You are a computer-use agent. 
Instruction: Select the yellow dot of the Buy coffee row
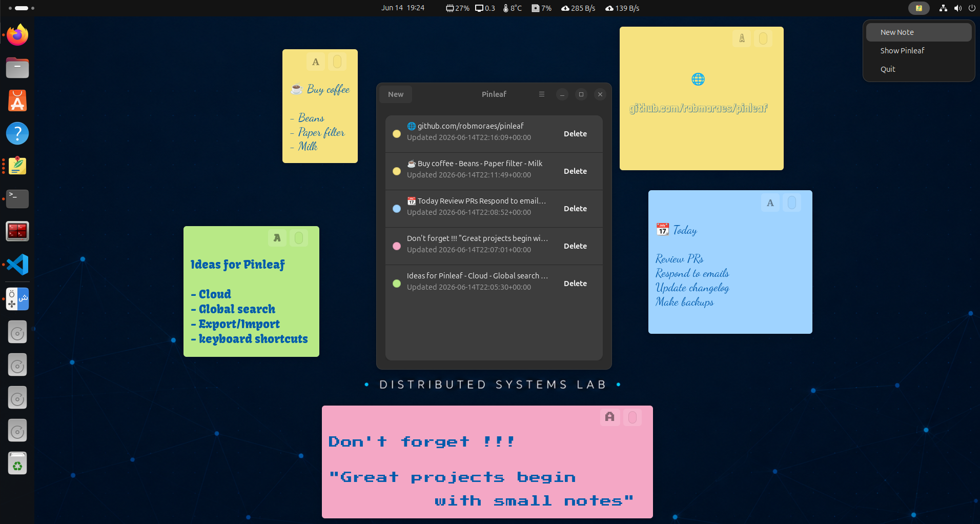tap(397, 171)
